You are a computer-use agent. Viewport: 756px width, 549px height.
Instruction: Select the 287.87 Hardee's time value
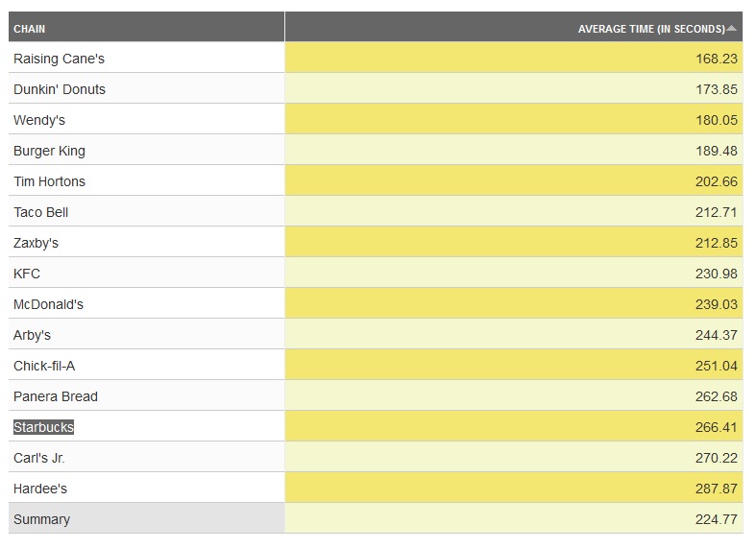pos(717,489)
